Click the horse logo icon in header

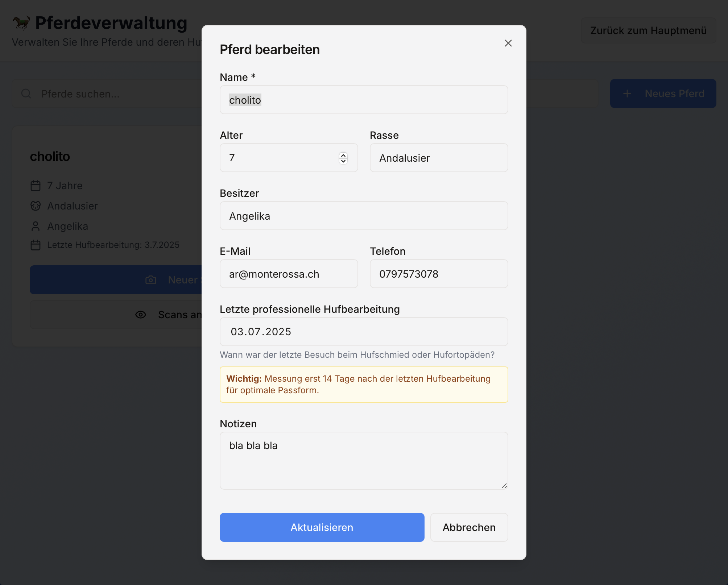(x=21, y=23)
